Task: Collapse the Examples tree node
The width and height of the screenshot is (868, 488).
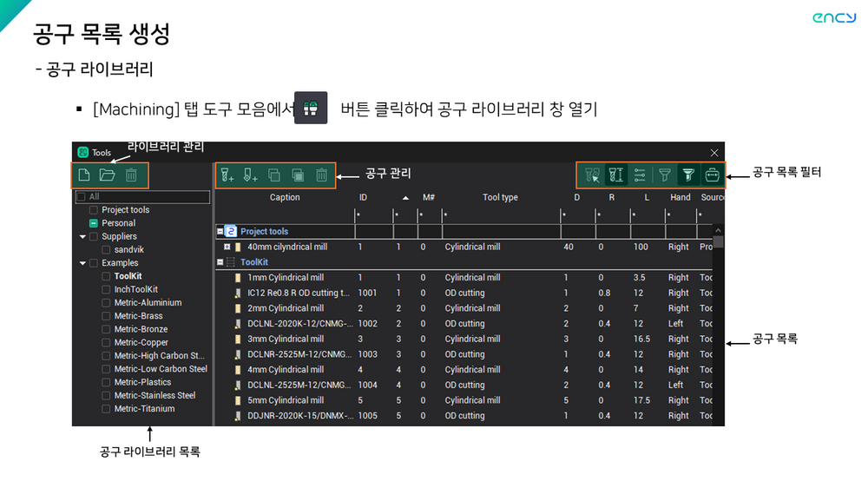Action: (x=82, y=263)
